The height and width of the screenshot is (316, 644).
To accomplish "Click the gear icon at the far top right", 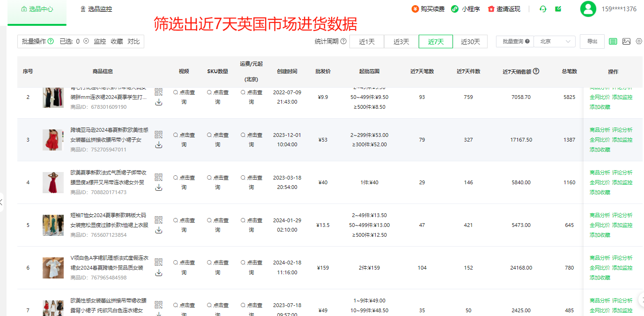I will 639,41.
